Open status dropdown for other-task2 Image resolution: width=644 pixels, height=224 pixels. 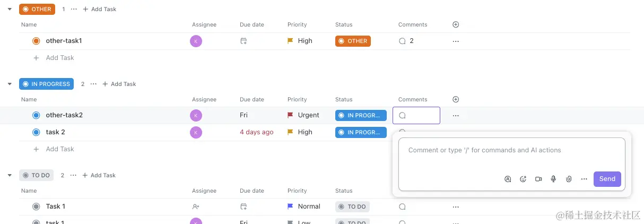tap(361, 115)
